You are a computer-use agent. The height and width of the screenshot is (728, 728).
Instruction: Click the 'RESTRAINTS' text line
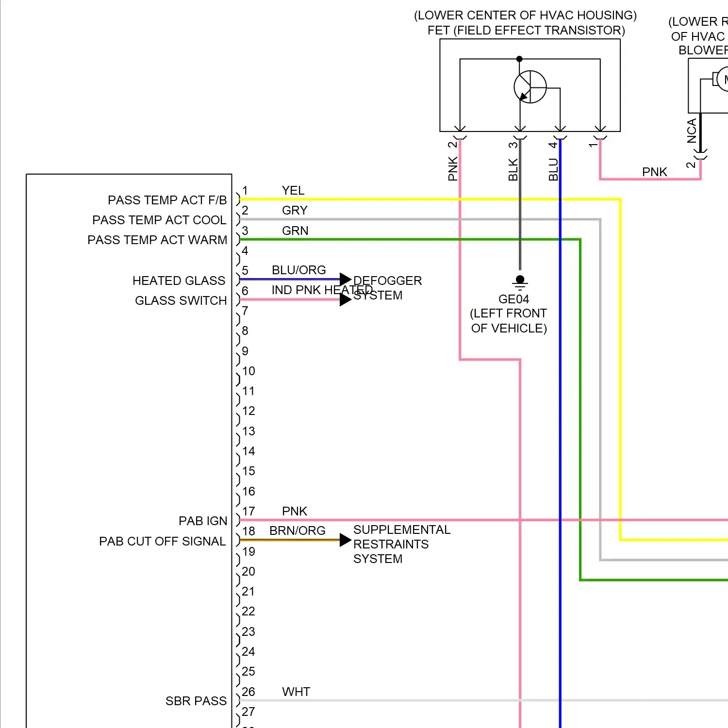coord(391,544)
